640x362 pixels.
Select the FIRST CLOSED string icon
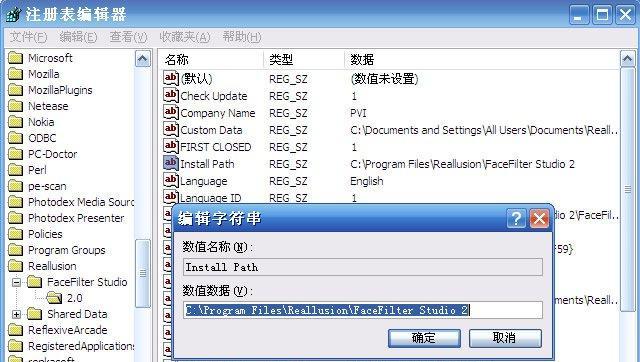tap(171, 146)
